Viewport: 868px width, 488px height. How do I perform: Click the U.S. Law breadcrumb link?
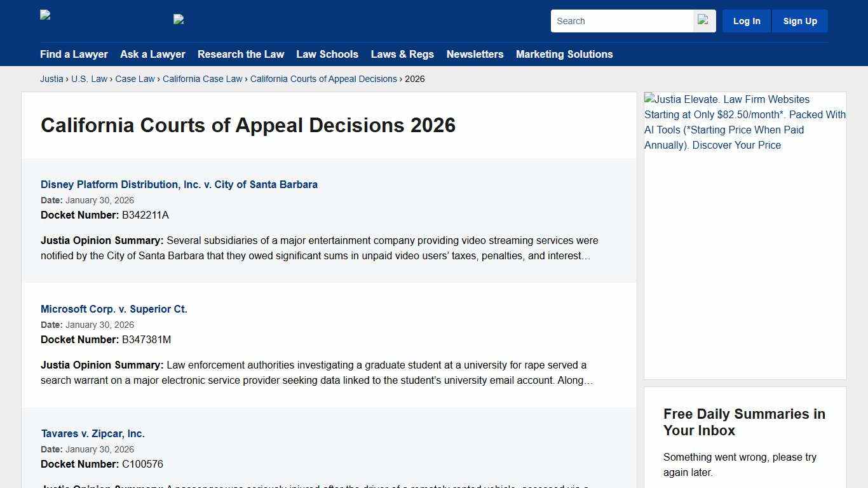click(x=89, y=79)
